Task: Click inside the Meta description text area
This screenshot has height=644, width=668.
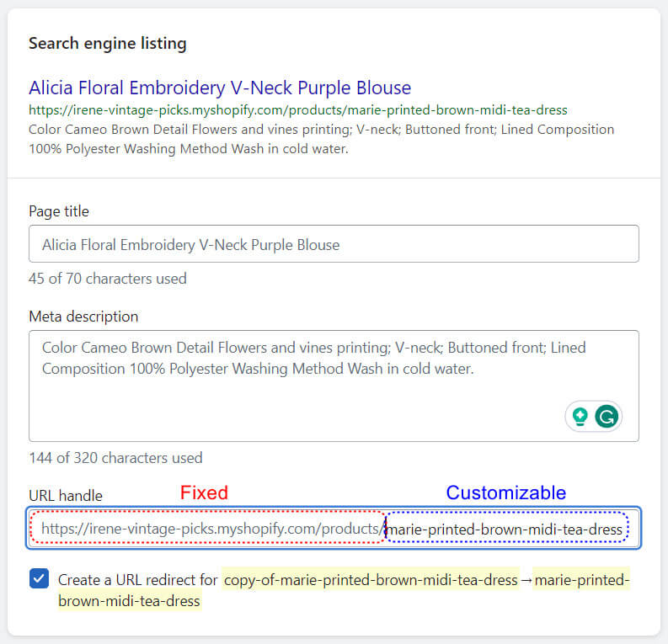Action: [334, 386]
